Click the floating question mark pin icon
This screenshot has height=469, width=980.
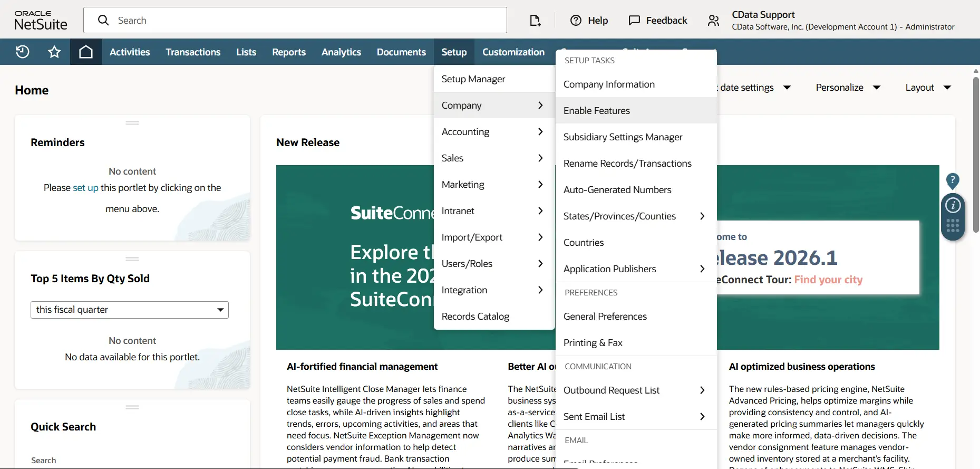coord(953,180)
